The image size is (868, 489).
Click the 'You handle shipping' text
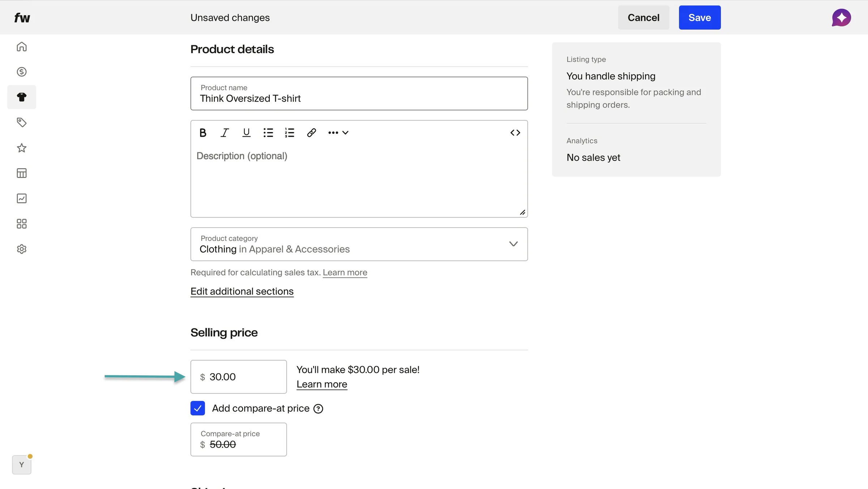coord(611,76)
